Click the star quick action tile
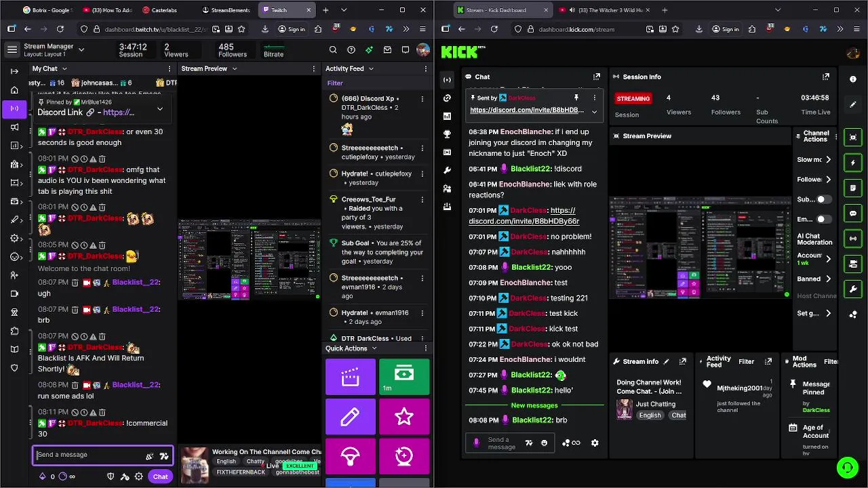 tap(404, 417)
